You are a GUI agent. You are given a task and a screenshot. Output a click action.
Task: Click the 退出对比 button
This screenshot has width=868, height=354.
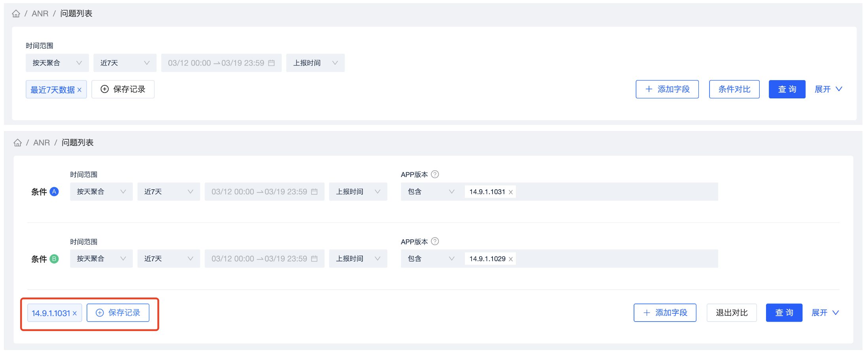732,313
